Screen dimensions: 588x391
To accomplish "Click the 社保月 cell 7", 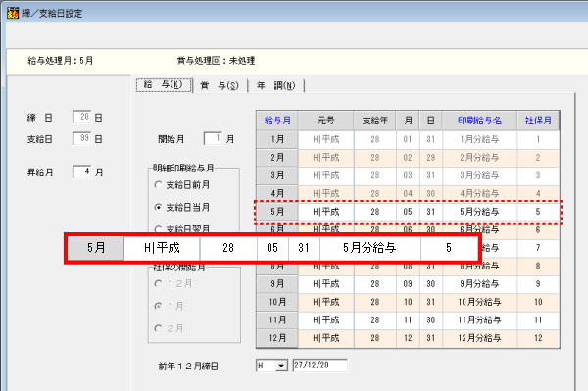I will [x=538, y=247].
